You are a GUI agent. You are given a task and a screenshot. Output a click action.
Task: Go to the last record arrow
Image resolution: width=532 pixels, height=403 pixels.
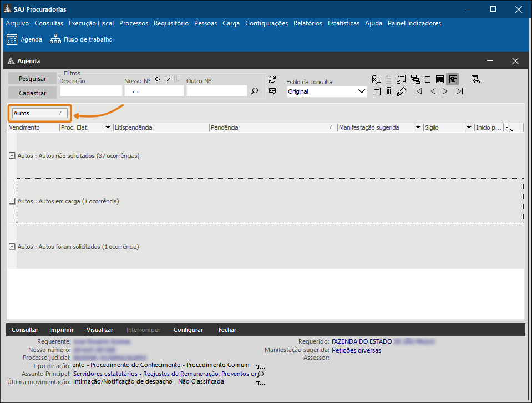(459, 91)
